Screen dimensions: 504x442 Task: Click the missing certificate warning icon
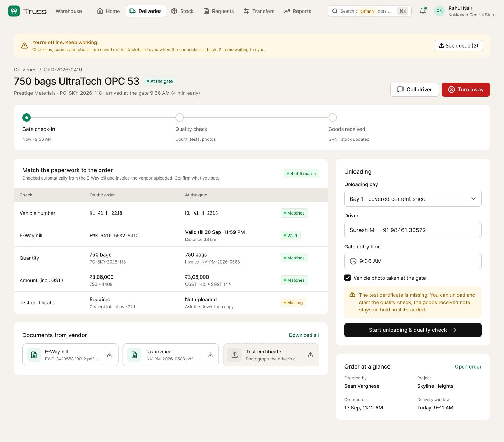click(x=352, y=295)
